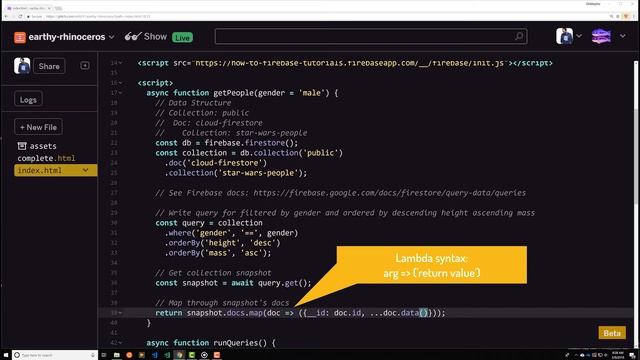Click the Firebase docs URL in comment
This screenshot has width=640, height=360.
389,193
